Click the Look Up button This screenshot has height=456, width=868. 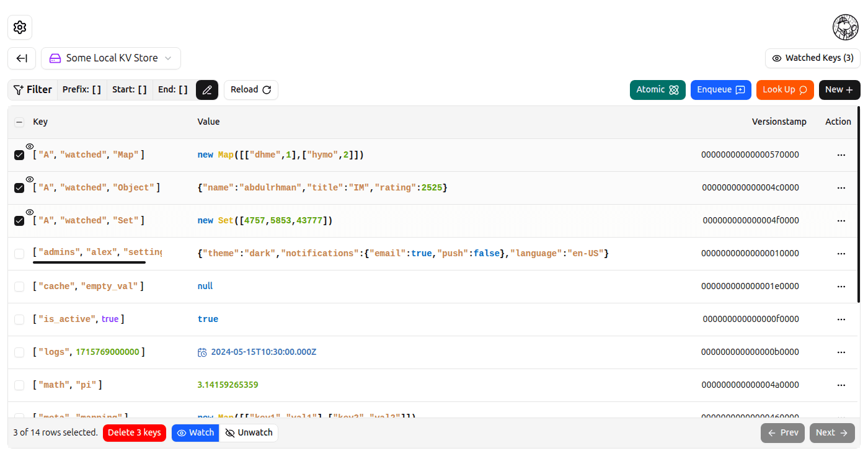click(785, 90)
